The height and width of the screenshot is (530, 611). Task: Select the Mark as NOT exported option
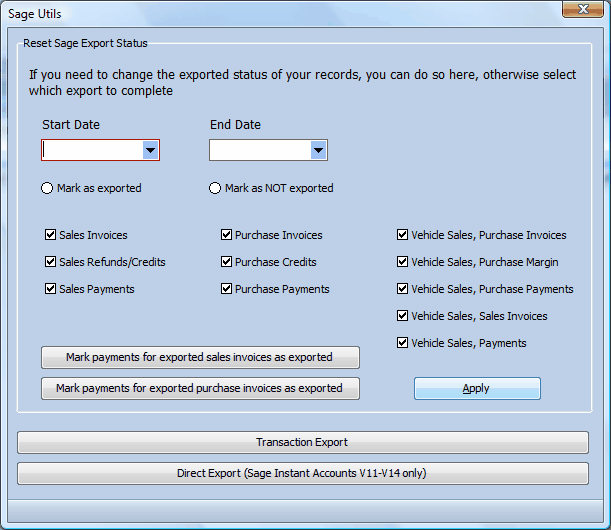tap(215, 188)
